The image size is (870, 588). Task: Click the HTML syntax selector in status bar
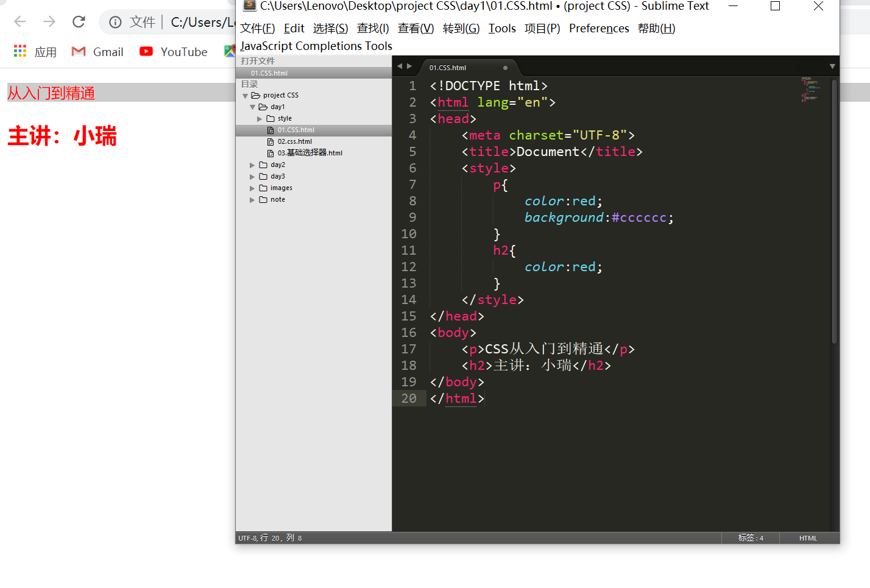pos(808,538)
